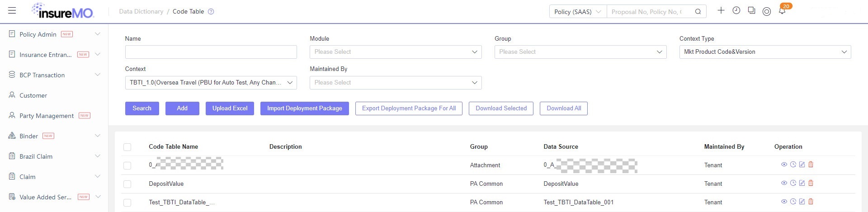The width and height of the screenshot is (868, 212).
Task: Go to Data Dictionary breadcrumb
Action: tap(141, 12)
